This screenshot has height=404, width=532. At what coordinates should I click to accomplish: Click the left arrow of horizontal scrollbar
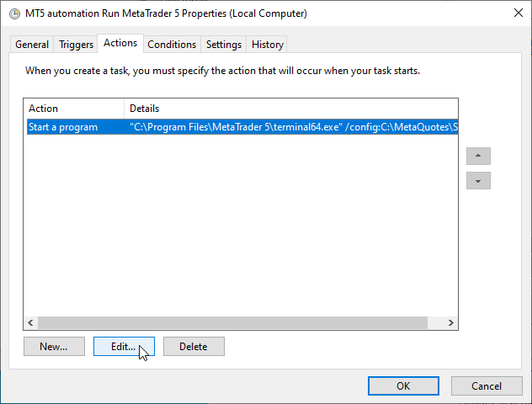[30, 322]
